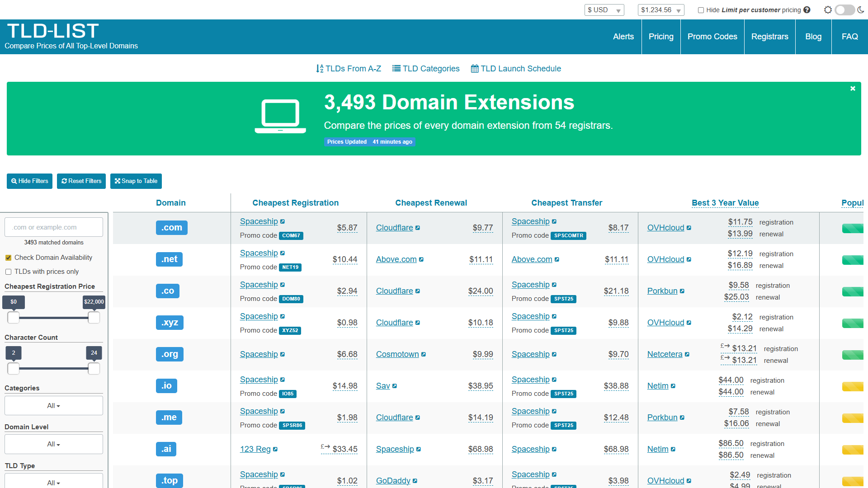Open the Promo Codes nav item
This screenshot has width=868, height=488.
tap(712, 37)
